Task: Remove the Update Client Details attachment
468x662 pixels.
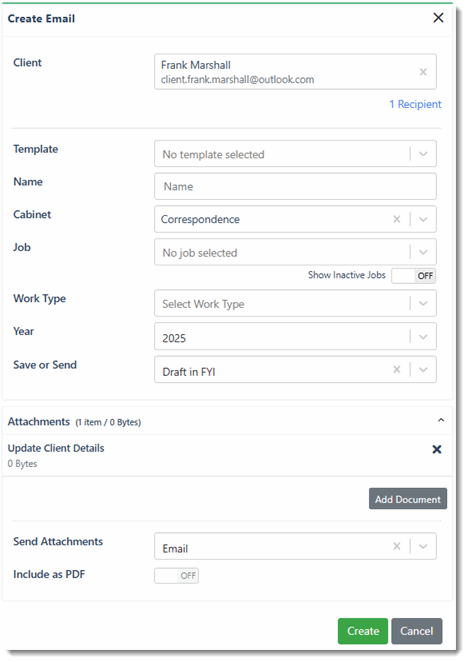Action: point(437,449)
